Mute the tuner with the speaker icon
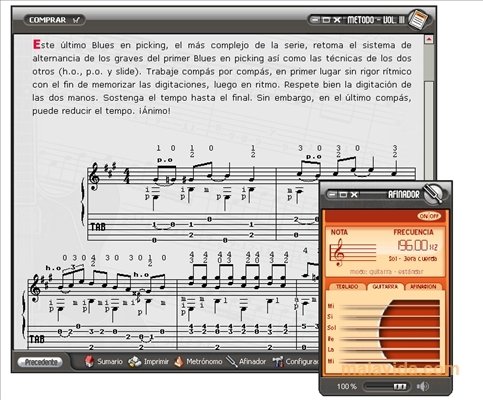 coord(422,386)
